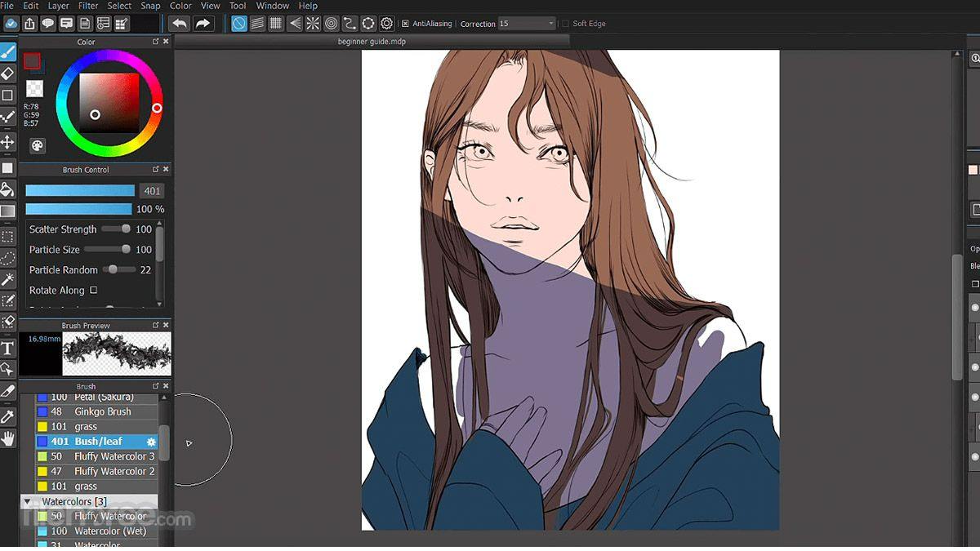Screen dimensions: 980x551
Task: Open the Filter menu
Action: coord(88,6)
